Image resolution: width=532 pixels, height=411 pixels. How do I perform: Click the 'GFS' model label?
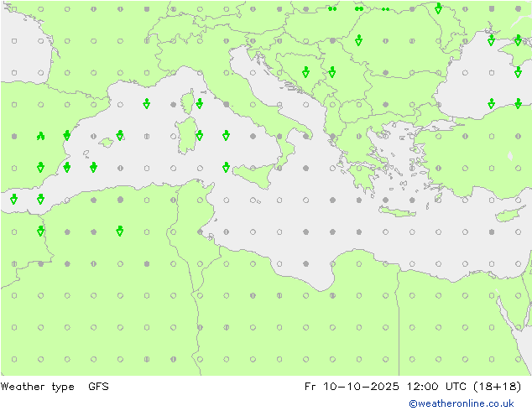click(x=98, y=387)
